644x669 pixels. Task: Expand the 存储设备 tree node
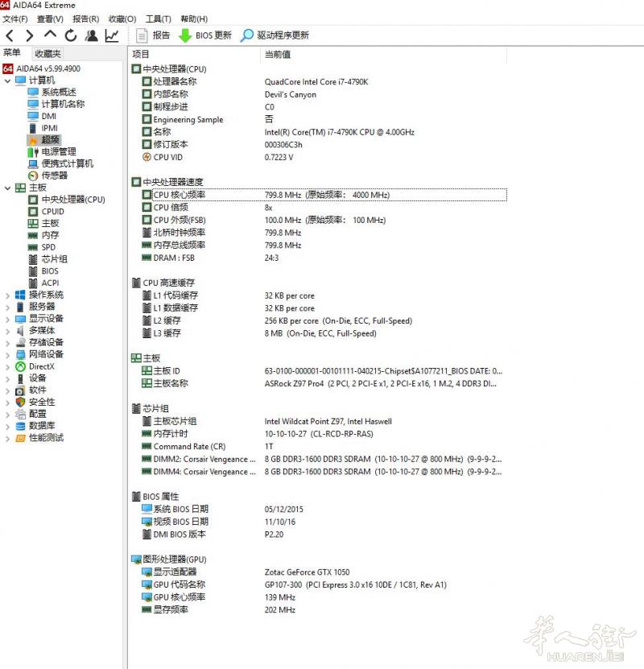point(7,343)
